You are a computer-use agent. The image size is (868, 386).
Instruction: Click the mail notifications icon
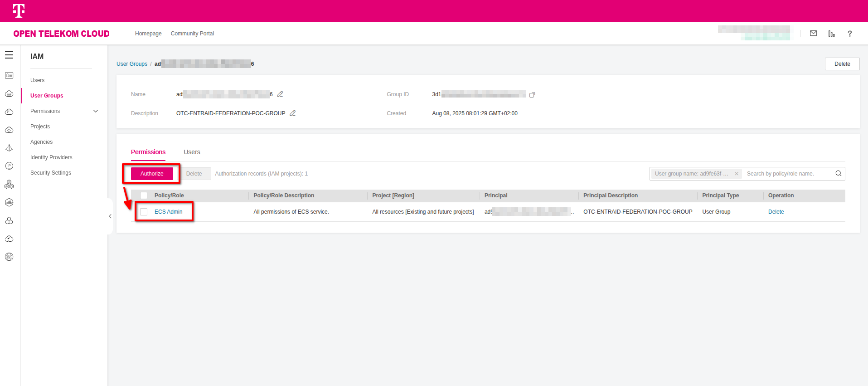813,34
